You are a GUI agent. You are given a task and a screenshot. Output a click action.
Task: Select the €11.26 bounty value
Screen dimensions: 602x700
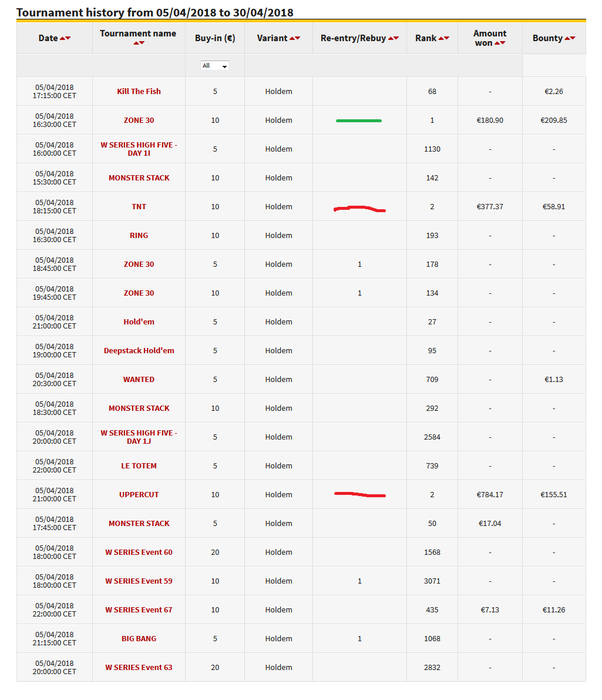554,610
